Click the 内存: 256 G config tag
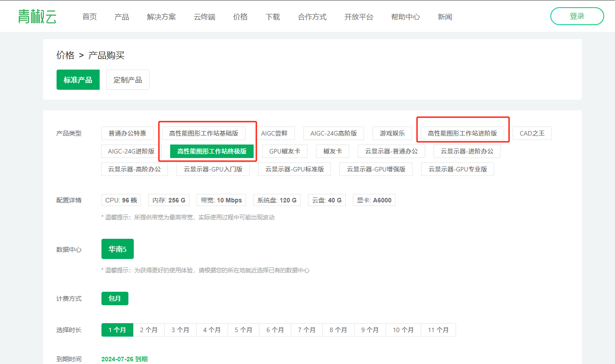Screen dimensions: 615x364 [169, 200]
